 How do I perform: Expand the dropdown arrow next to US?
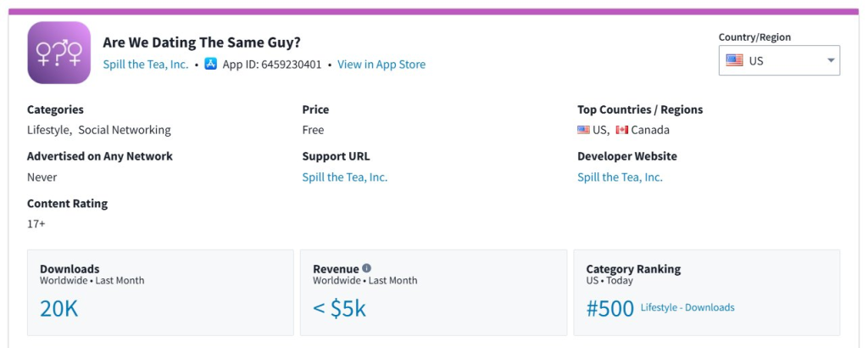coord(831,60)
